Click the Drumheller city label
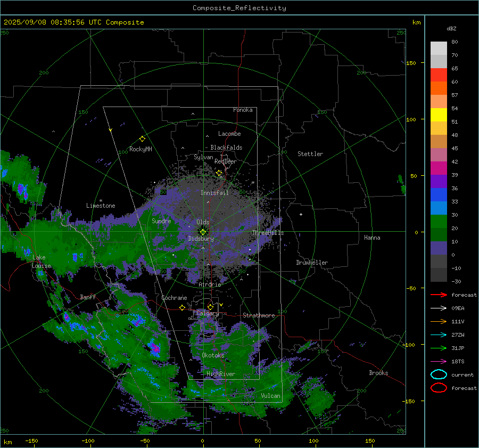This screenshot has height=448, width=479. [312, 263]
